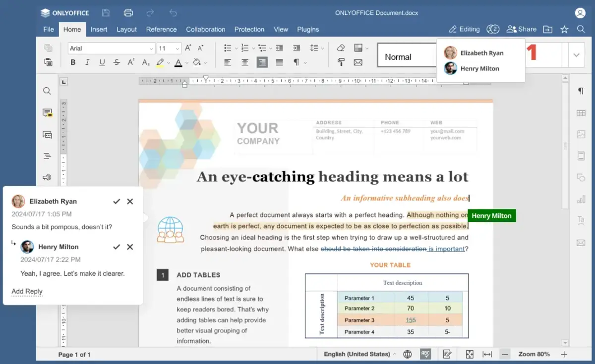595x364 pixels.
Task: Toggle Italic formatting
Action: (x=87, y=62)
